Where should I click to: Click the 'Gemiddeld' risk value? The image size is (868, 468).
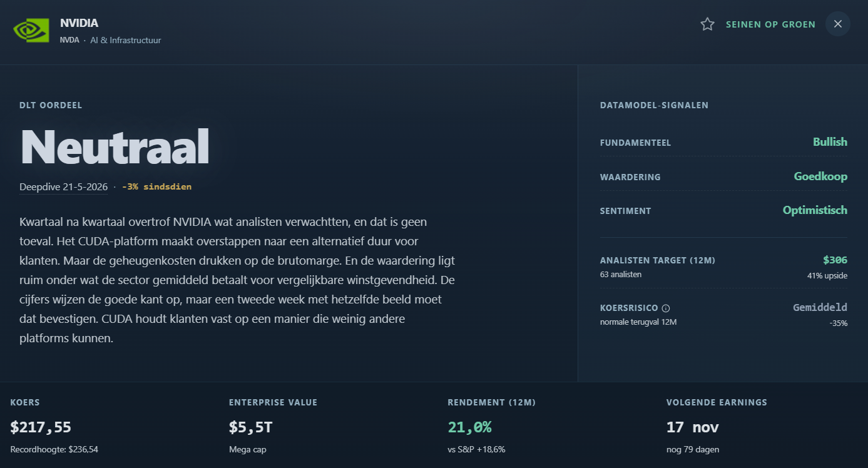820,307
